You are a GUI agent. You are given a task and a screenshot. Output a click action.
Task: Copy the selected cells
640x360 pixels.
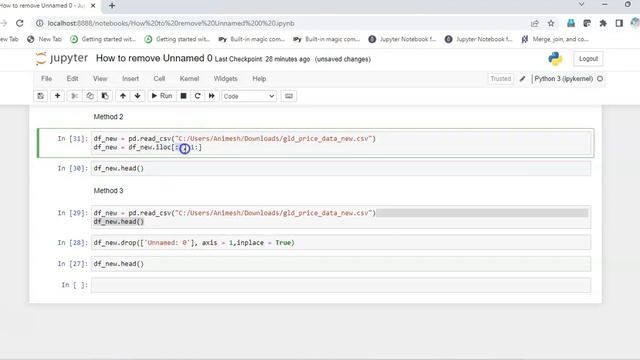(90, 96)
